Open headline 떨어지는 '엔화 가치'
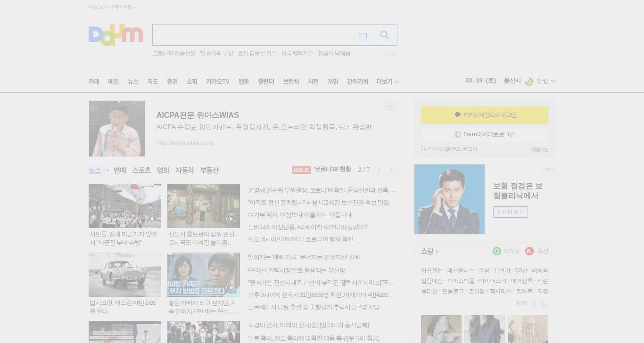The height and width of the screenshot is (343, 644). (304, 257)
